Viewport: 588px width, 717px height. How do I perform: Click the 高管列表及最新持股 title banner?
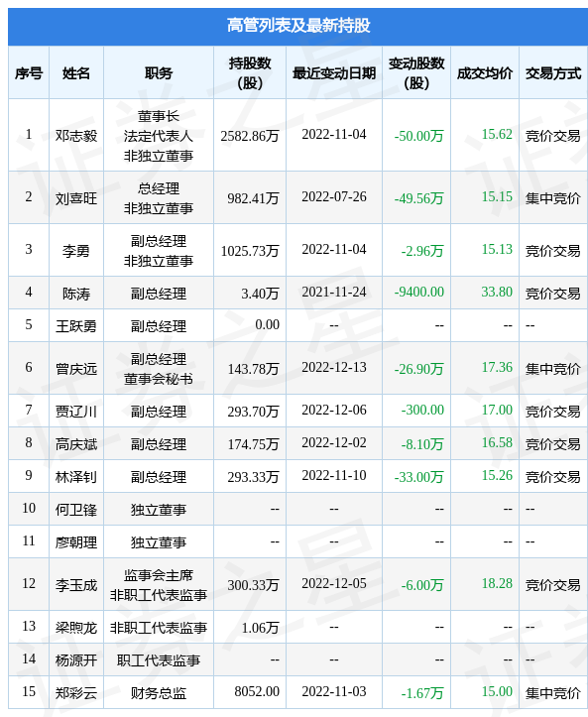[x=298, y=26]
